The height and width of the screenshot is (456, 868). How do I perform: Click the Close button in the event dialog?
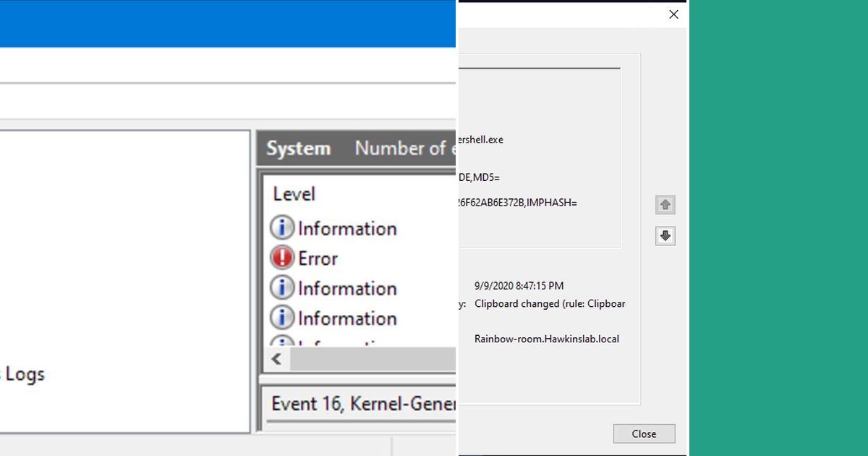point(644,434)
